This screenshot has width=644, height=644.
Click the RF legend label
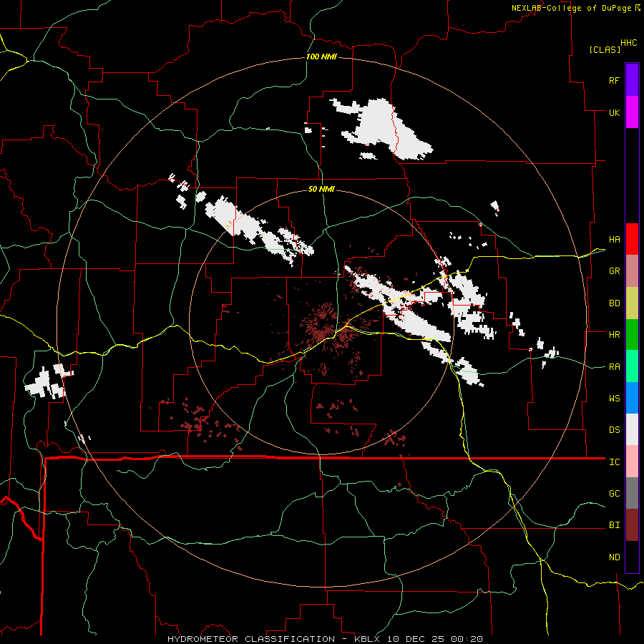coord(614,80)
